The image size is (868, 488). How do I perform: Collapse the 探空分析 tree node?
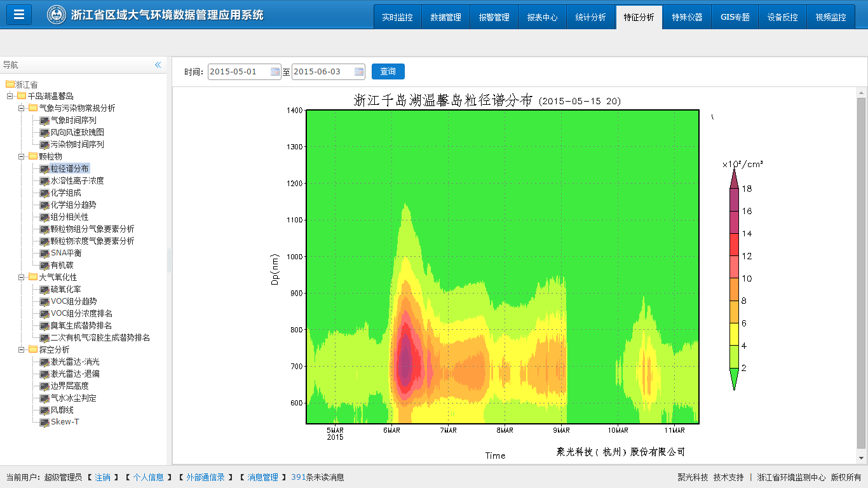(22, 349)
